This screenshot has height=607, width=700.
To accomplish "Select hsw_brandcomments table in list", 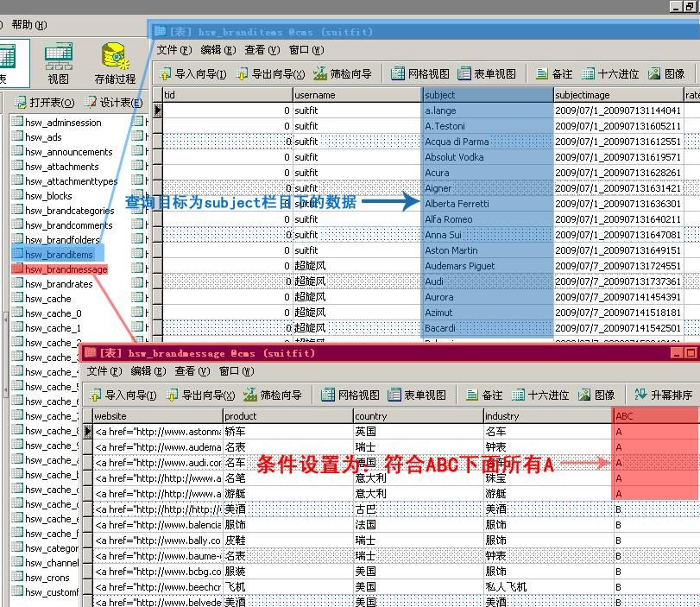I will [x=62, y=225].
